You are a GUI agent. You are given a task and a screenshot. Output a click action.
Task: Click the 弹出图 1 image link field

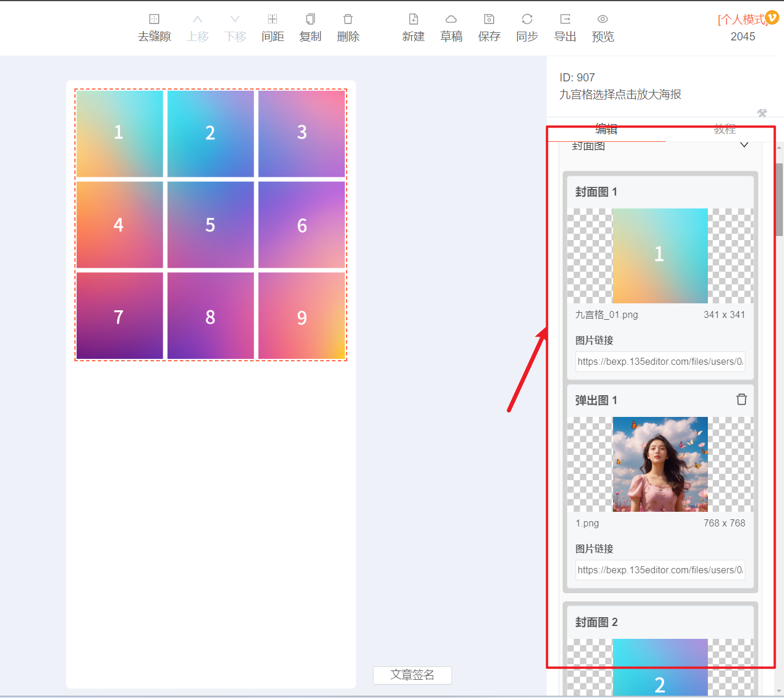[660, 570]
